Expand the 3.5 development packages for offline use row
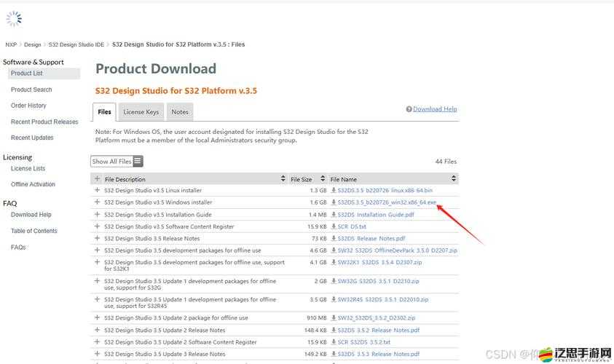The image size is (614, 364). (x=97, y=250)
